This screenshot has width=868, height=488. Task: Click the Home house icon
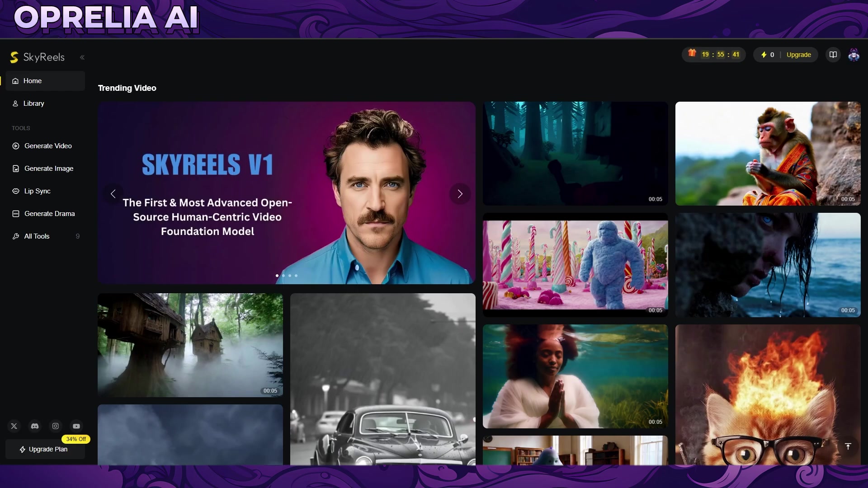[15, 81]
